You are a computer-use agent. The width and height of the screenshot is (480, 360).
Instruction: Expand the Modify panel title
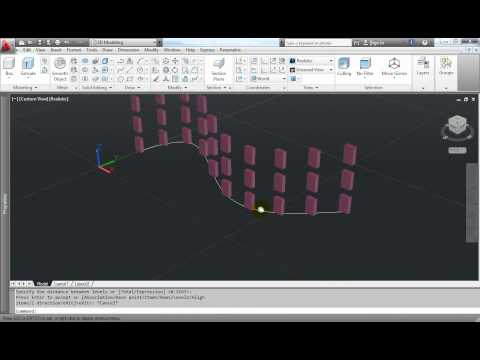(x=177, y=87)
